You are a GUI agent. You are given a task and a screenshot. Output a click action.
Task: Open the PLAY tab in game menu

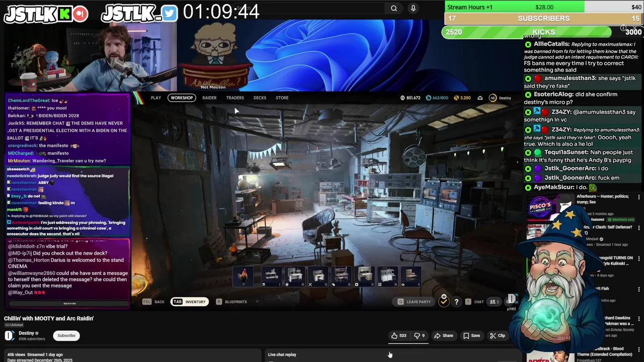pos(156,98)
